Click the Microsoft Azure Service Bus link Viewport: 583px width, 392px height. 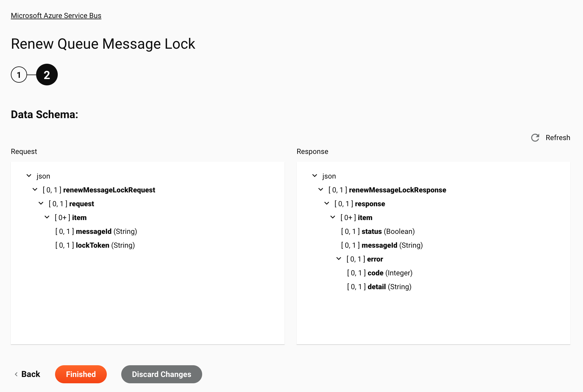[56, 15]
